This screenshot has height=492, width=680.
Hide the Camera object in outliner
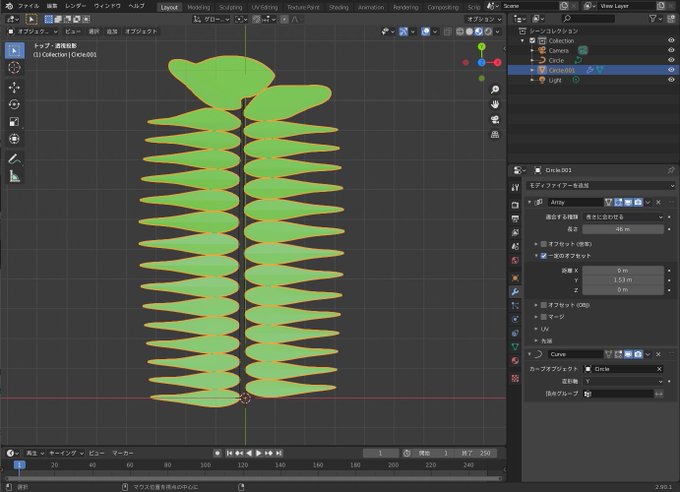point(671,50)
